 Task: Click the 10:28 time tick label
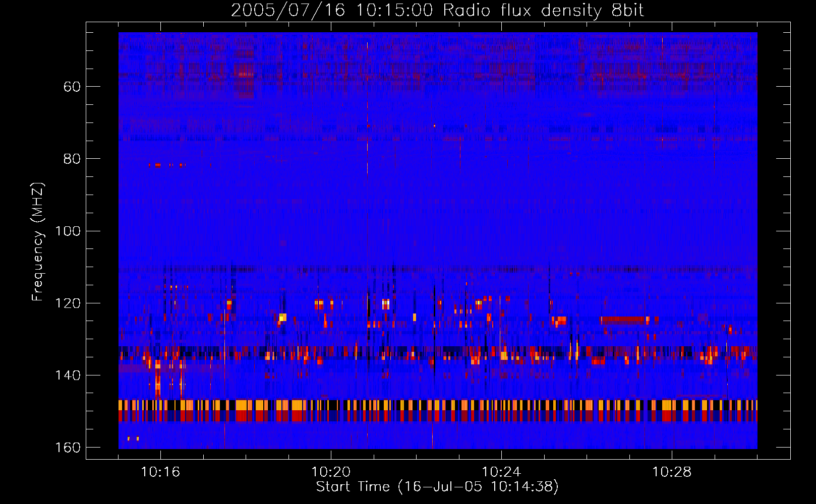click(672, 472)
